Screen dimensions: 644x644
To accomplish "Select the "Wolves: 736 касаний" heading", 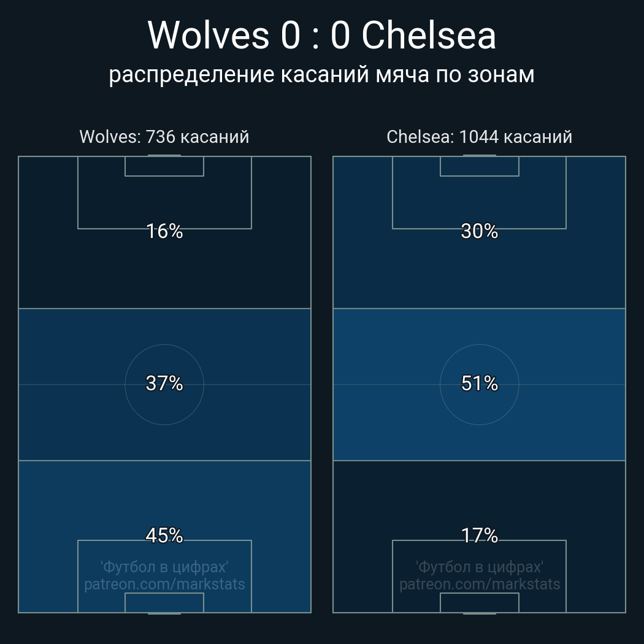I will tap(164, 137).
